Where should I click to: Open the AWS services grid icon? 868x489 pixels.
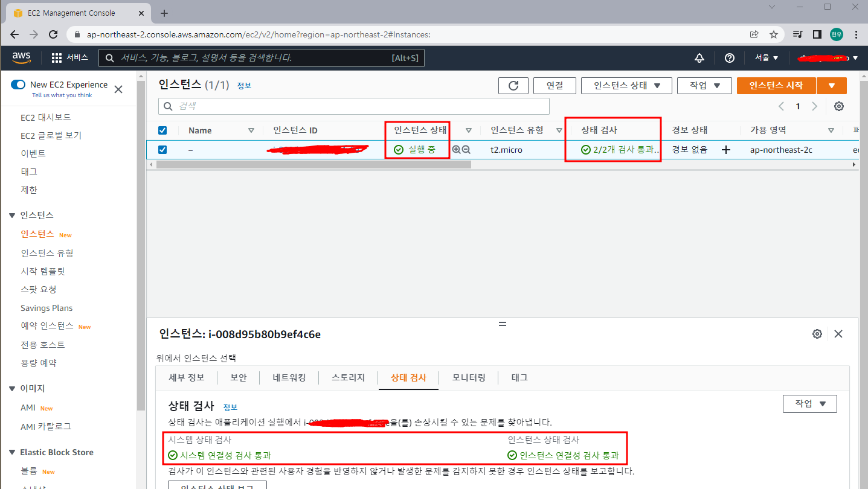tap(55, 57)
